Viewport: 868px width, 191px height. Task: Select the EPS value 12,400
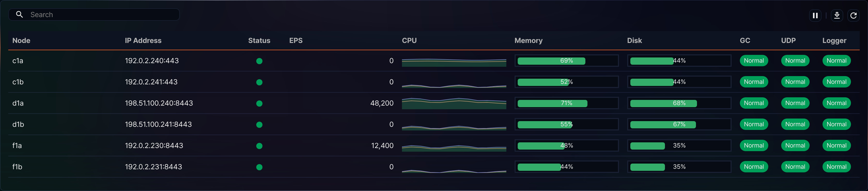coord(382,146)
